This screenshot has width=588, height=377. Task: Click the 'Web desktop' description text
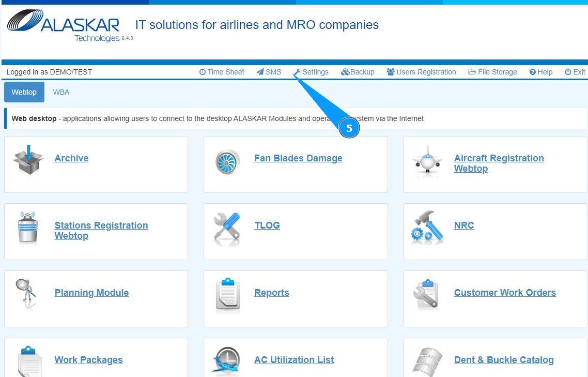pos(218,118)
